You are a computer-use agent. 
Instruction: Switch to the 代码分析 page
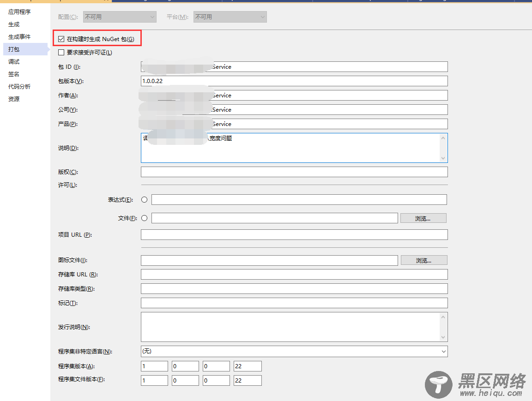[19, 86]
